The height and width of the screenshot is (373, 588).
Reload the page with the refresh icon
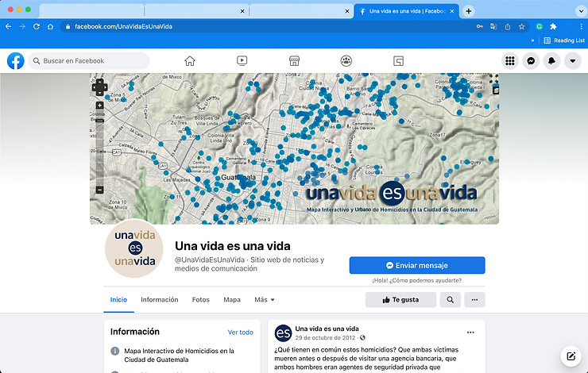point(37,27)
